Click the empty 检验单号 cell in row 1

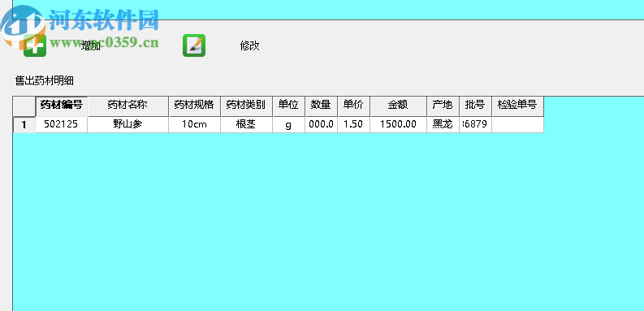pyautogui.click(x=517, y=125)
